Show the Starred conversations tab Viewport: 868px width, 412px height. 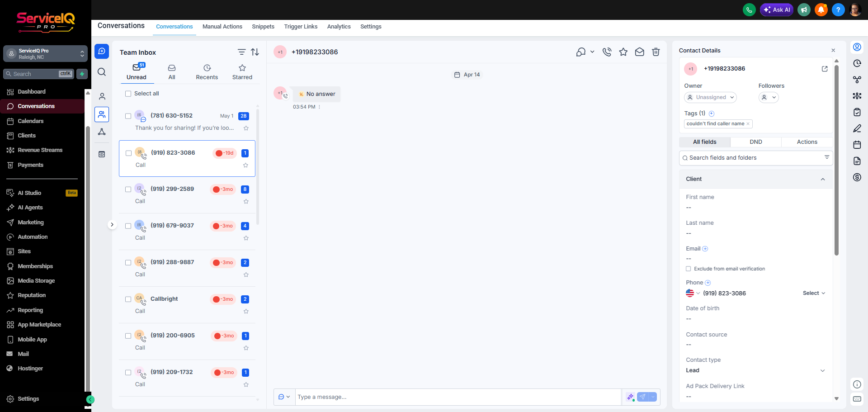(242, 72)
